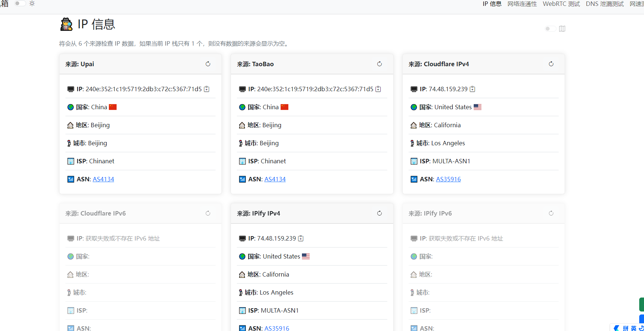Refresh the Upai source card
This screenshot has width=644, height=331.
click(208, 64)
